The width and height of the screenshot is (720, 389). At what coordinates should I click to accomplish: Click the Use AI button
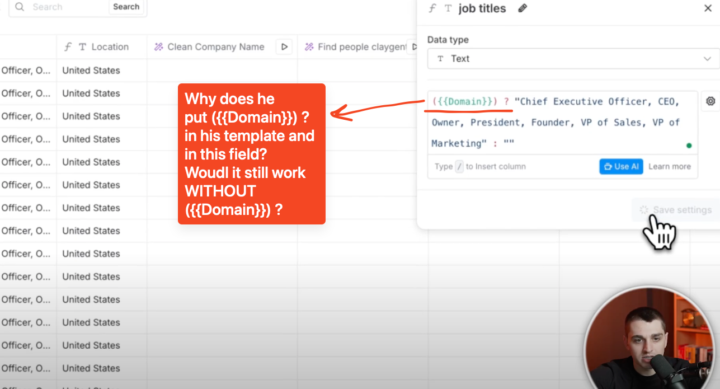click(621, 166)
